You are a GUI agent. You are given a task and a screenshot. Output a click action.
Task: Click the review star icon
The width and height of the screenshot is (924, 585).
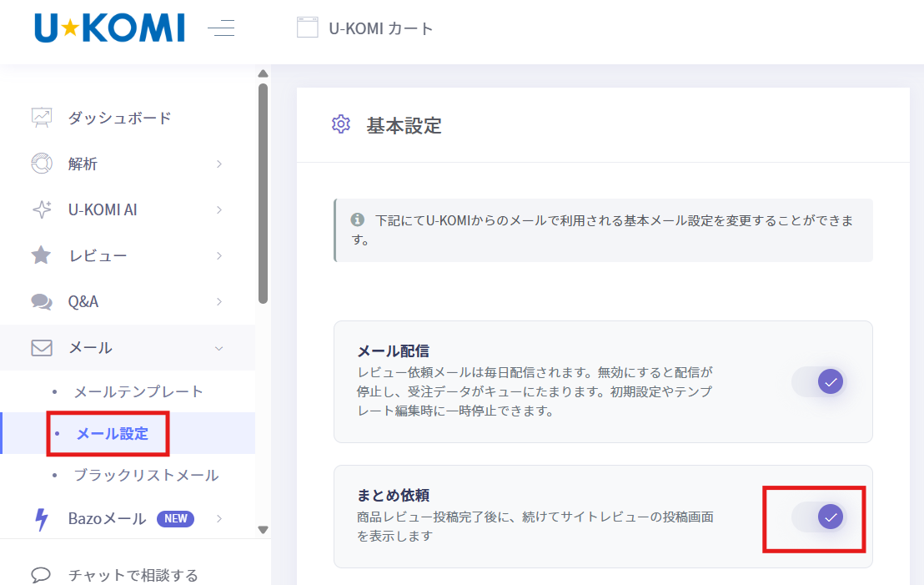point(41,255)
